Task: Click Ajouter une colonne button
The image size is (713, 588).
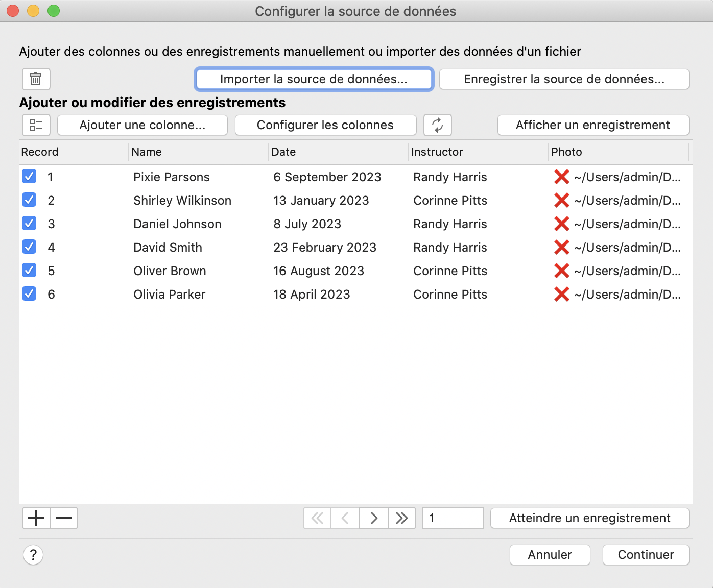Action: [142, 125]
